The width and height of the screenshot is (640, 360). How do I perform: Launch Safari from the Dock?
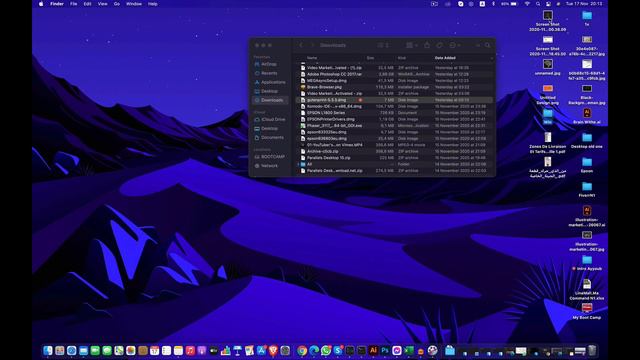[71, 350]
